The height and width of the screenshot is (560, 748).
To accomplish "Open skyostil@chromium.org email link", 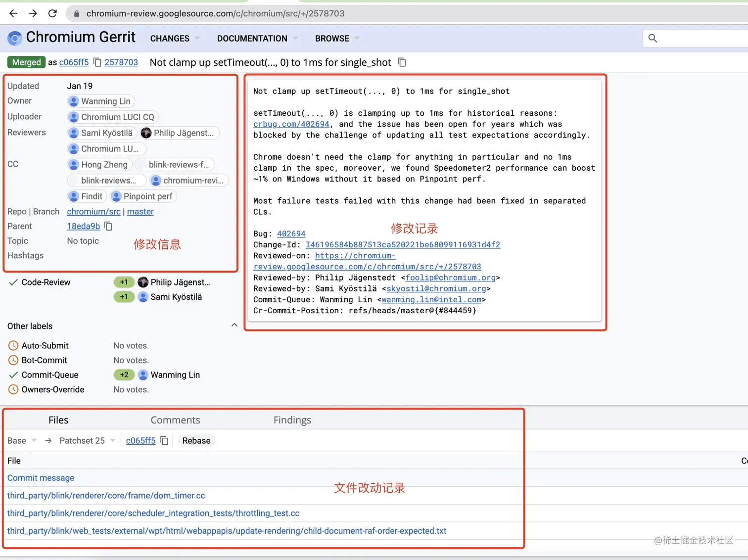I will click(x=436, y=288).
